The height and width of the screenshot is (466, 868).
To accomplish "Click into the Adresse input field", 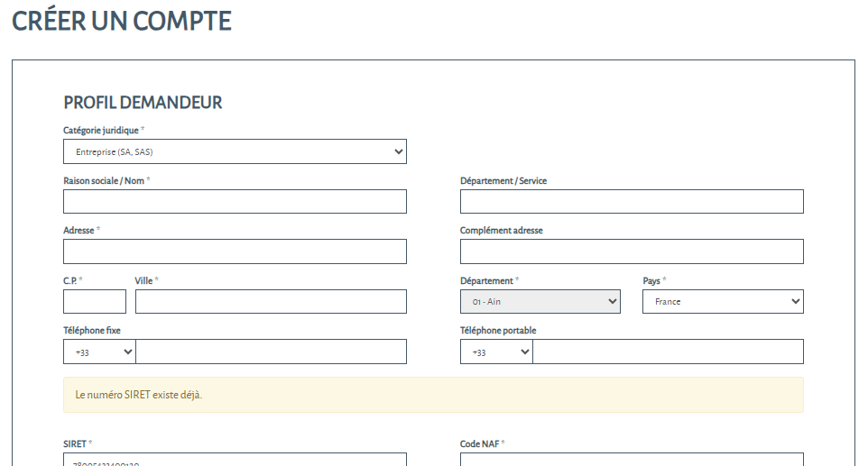I will click(x=235, y=251).
